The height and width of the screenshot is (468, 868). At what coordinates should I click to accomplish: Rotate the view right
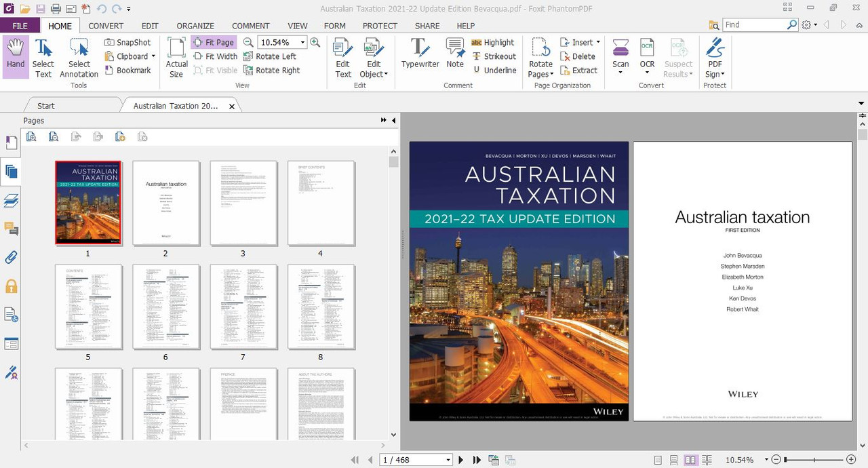pyautogui.click(x=272, y=70)
